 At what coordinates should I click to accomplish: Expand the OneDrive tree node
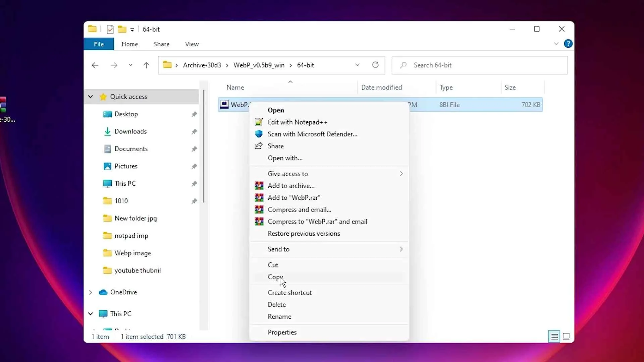(x=90, y=292)
